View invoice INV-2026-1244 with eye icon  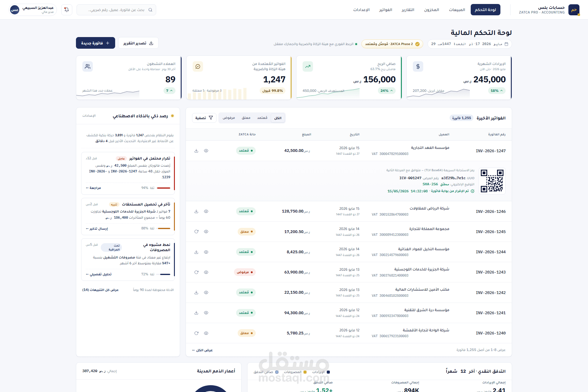click(x=206, y=252)
